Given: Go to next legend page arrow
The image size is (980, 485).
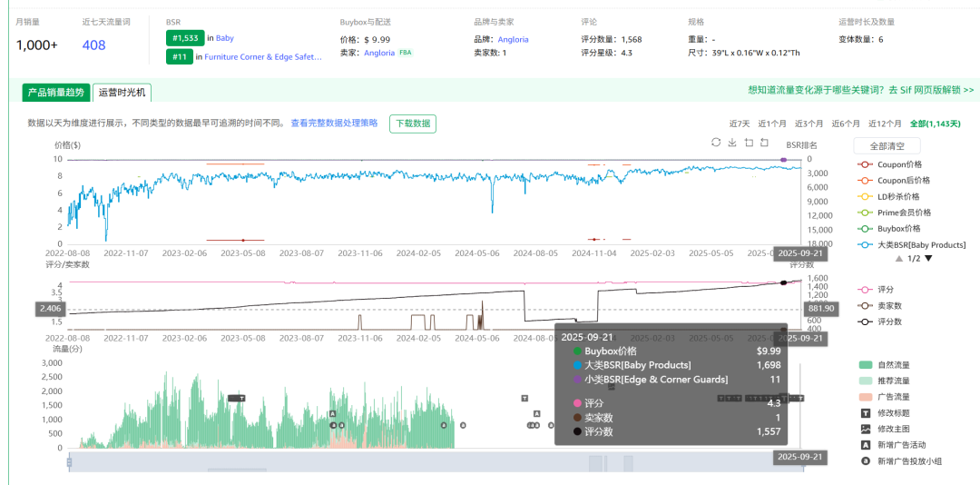Looking at the screenshot, I should pos(927,259).
